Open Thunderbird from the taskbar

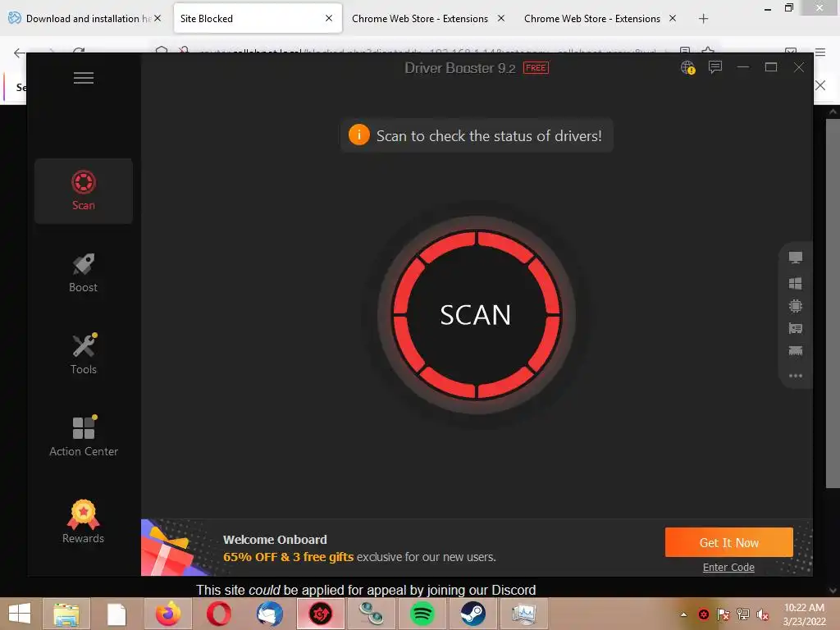click(x=269, y=614)
